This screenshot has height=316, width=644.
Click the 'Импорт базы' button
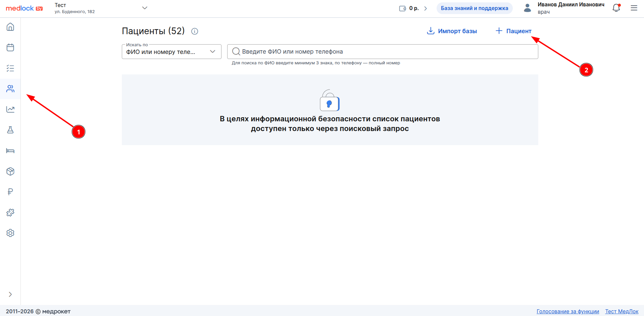(452, 31)
